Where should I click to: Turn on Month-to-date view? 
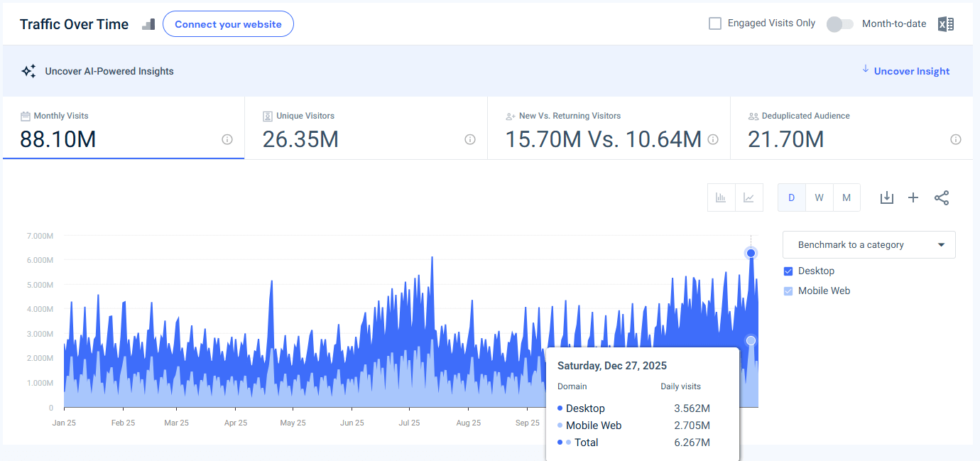pyautogui.click(x=839, y=23)
